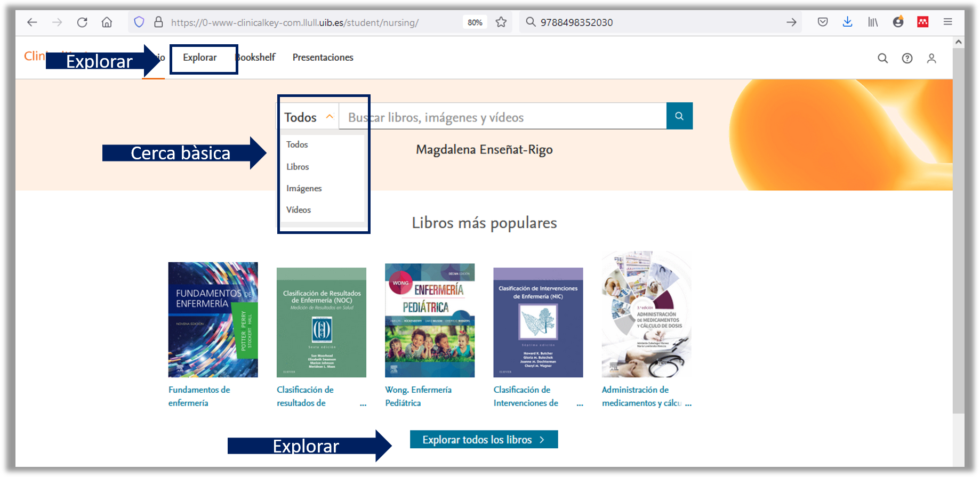Screen dimensions: 980x477
Task: Open Clasificación de Resultados (NOC) cover
Action: pos(322,322)
